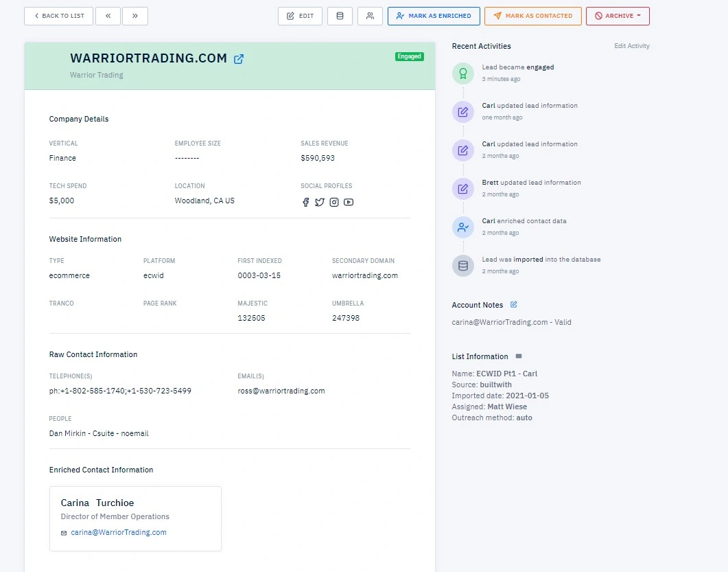
Task: Click the enriched contact data activity icon
Action: point(463,227)
